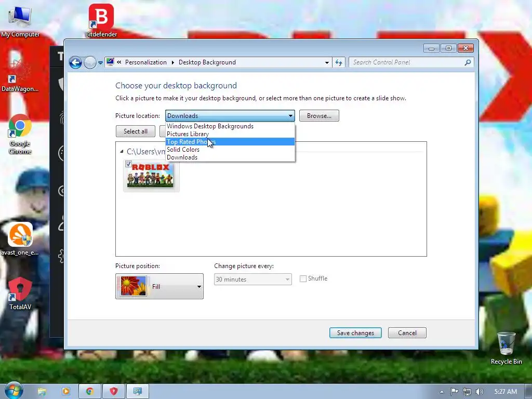532x399 pixels.
Task: Collapse the C:\Users folder group
Action: pos(122,151)
